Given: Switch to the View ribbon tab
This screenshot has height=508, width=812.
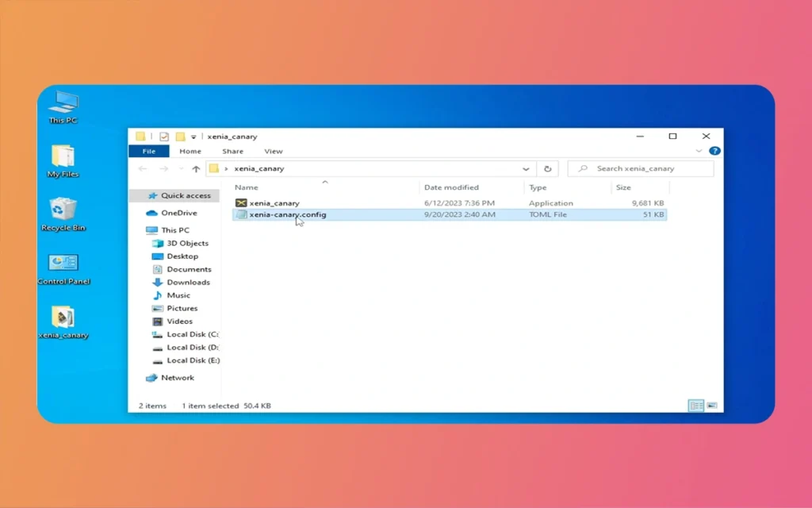Looking at the screenshot, I should click(273, 151).
